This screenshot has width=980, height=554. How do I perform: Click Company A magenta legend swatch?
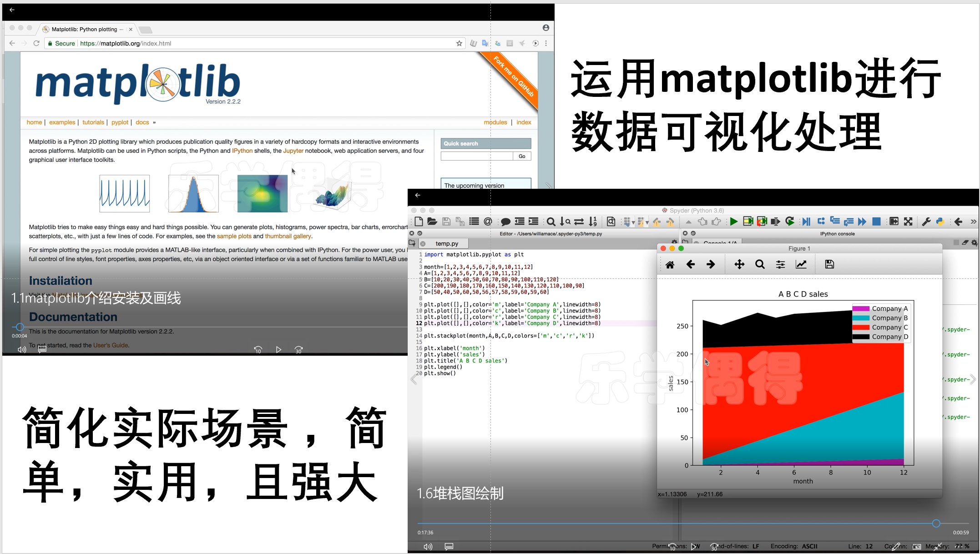coord(861,308)
